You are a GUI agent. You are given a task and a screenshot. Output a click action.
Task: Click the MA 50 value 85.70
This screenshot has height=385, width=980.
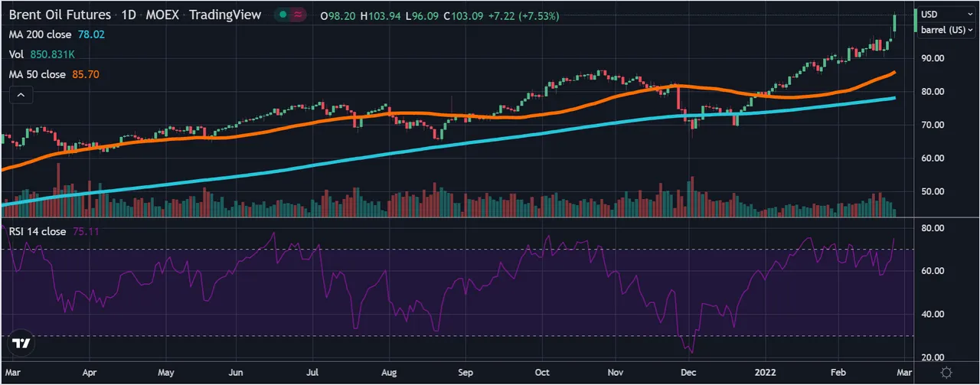tap(86, 74)
